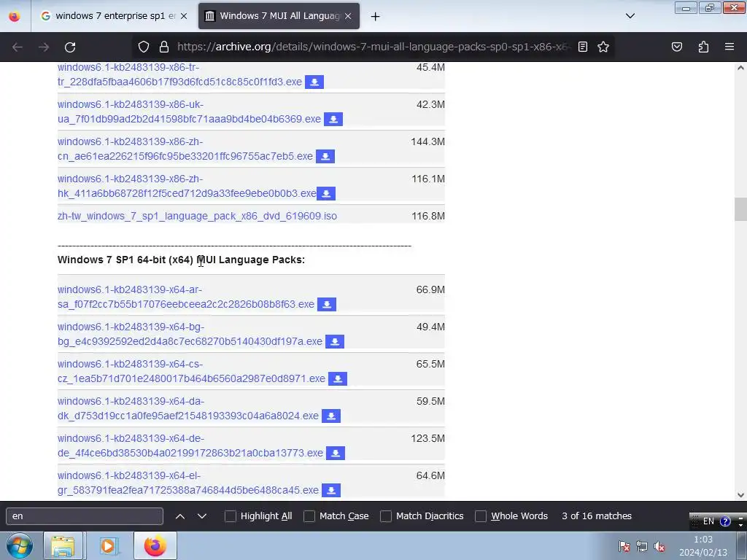Open Firefox View pinned icon in the tab strip

15,16
